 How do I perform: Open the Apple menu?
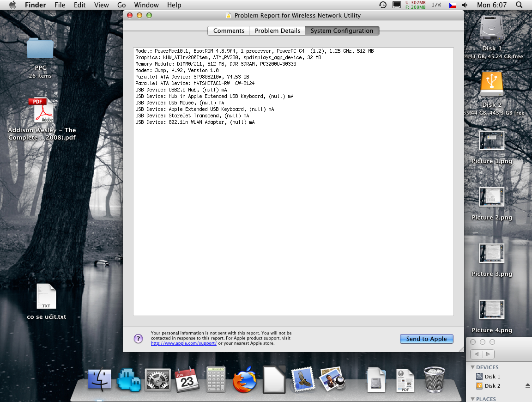coord(12,5)
